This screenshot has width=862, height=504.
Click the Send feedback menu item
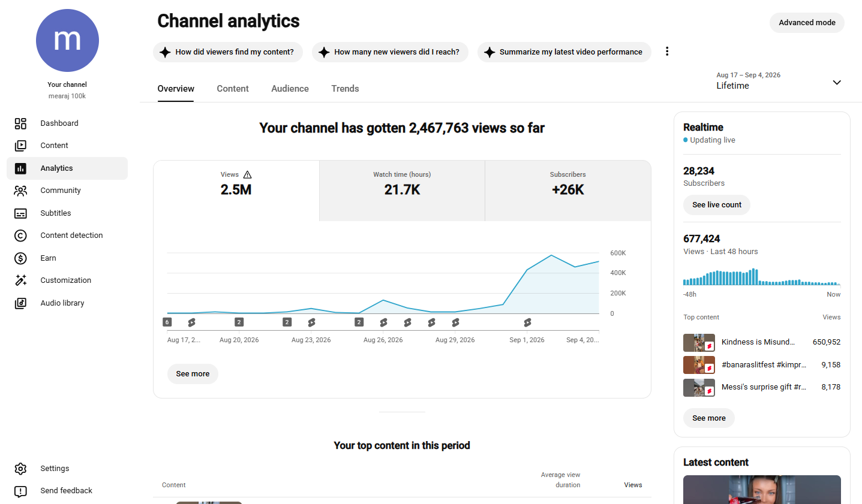click(67, 491)
